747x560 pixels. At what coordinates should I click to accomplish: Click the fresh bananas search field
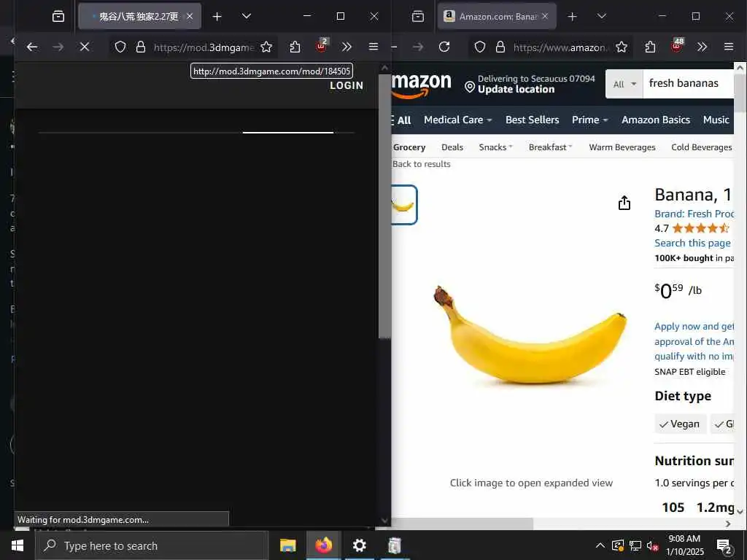click(688, 84)
